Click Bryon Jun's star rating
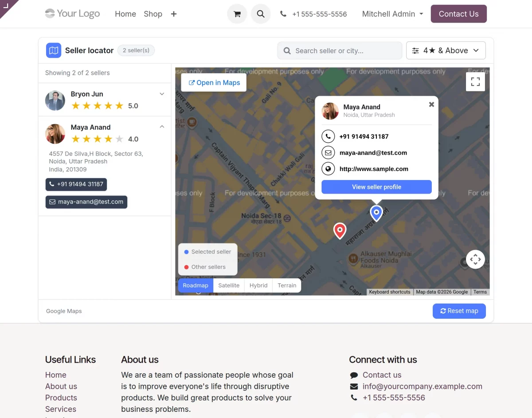532x418 pixels. click(98, 105)
